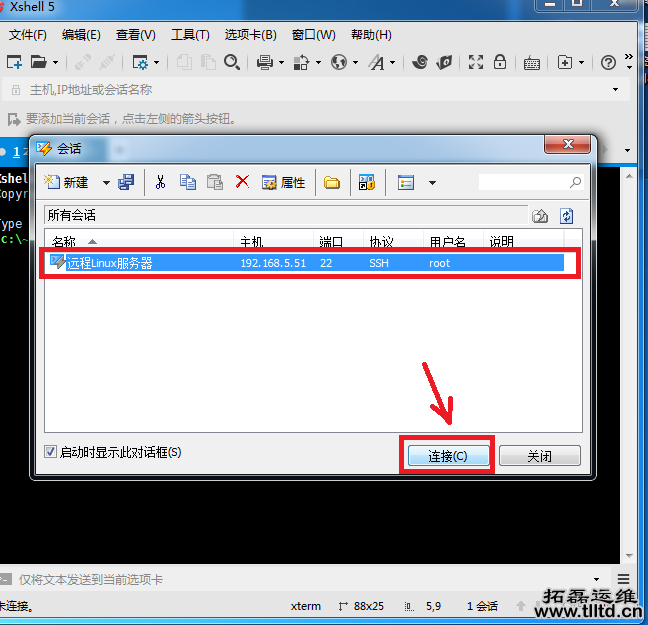Expand the open folder dropdown in main toolbar
This screenshot has width=648, height=625.
click(x=56, y=62)
